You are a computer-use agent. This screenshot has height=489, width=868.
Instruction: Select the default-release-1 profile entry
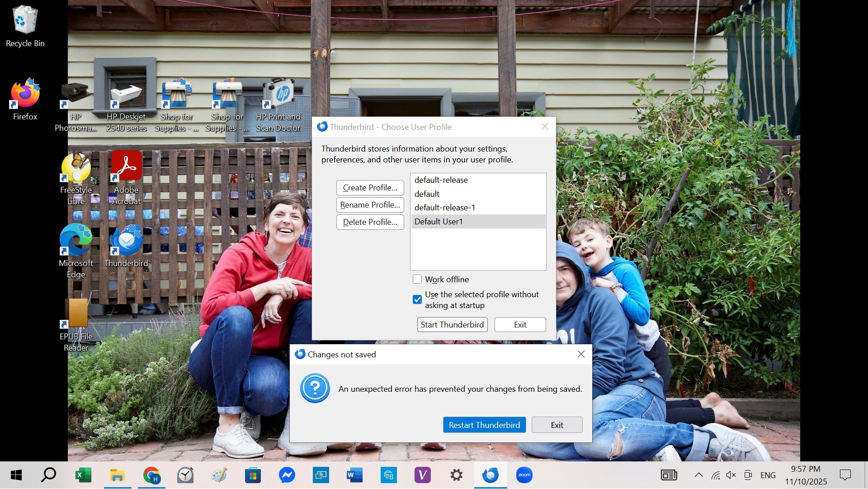point(444,208)
